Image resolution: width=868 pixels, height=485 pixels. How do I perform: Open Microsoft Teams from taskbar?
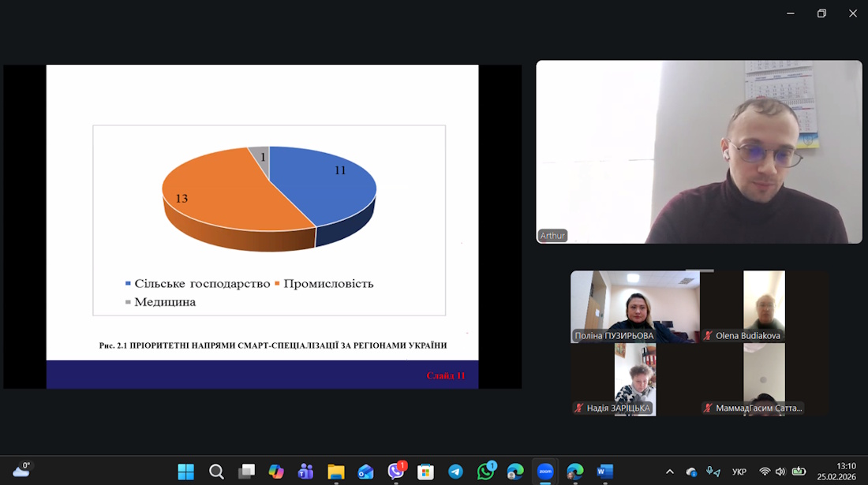click(305, 472)
